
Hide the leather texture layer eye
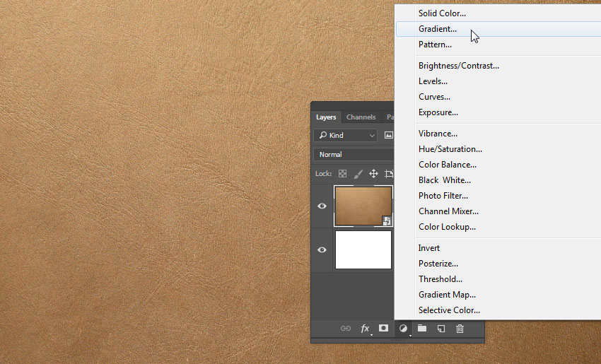point(322,206)
